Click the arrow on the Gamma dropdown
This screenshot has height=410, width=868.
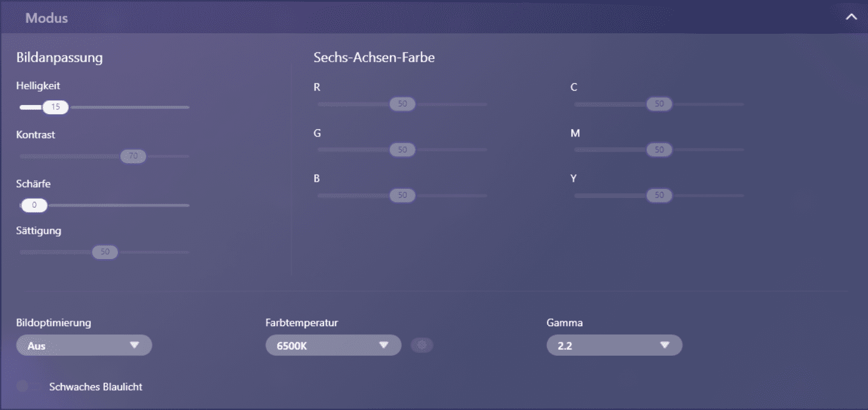665,345
